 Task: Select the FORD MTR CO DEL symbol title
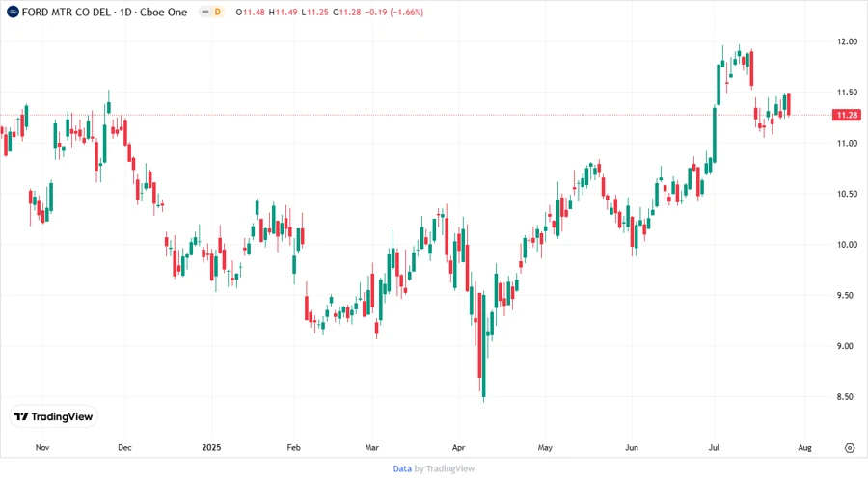66,12
